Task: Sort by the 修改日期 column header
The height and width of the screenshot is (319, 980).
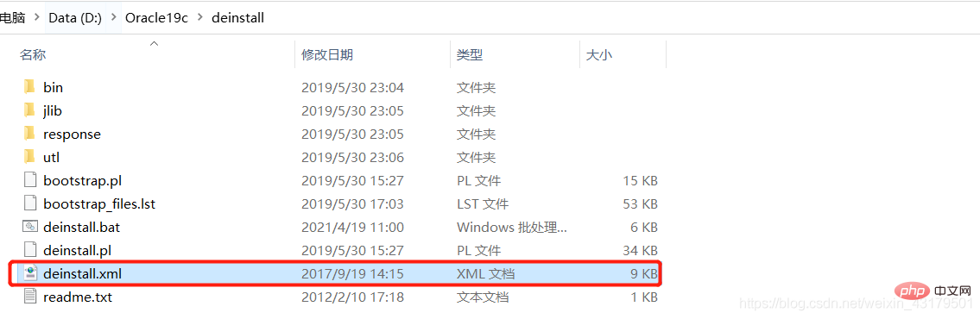Action: [x=327, y=55]
